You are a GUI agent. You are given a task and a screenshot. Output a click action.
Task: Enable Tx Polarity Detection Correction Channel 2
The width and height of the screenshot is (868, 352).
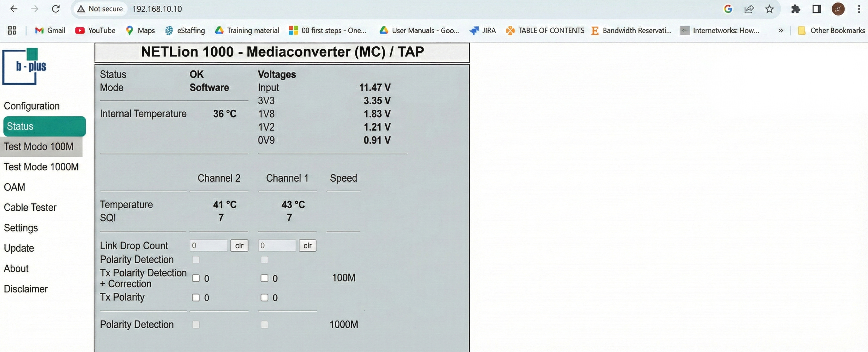pos(196,278)
